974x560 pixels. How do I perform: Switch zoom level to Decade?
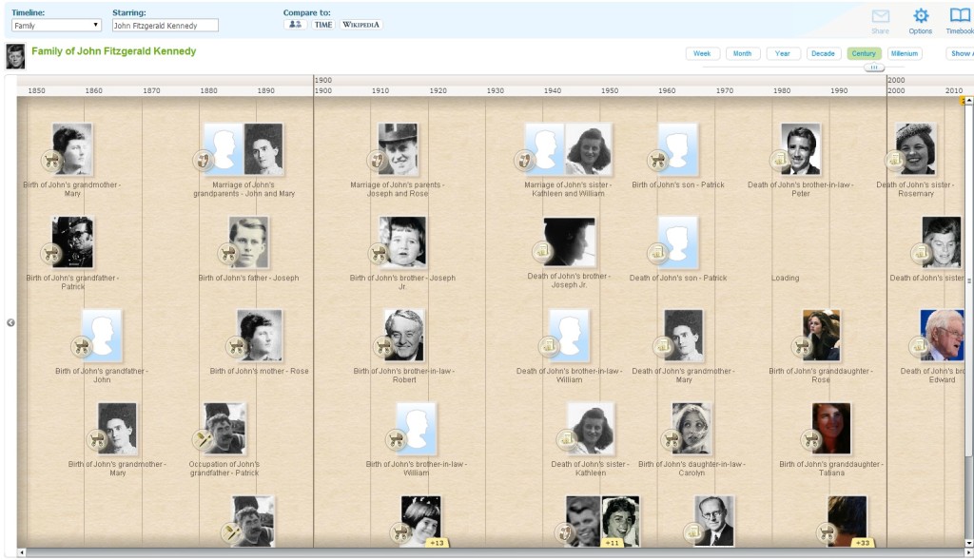click(823, 54)
